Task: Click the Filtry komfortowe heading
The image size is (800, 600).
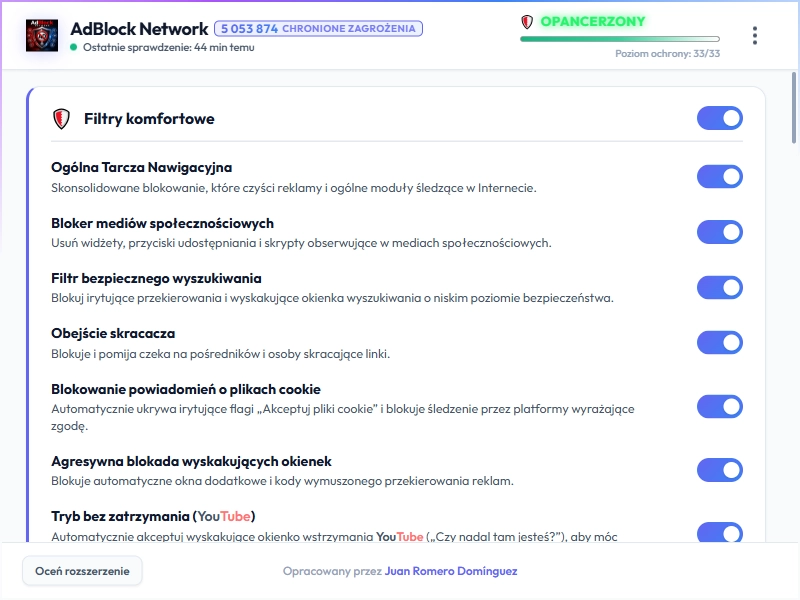Action: coord(149,119)
